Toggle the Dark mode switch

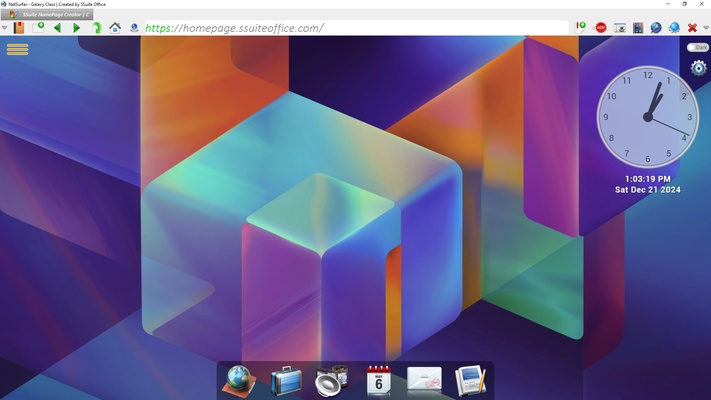[697, 47]
